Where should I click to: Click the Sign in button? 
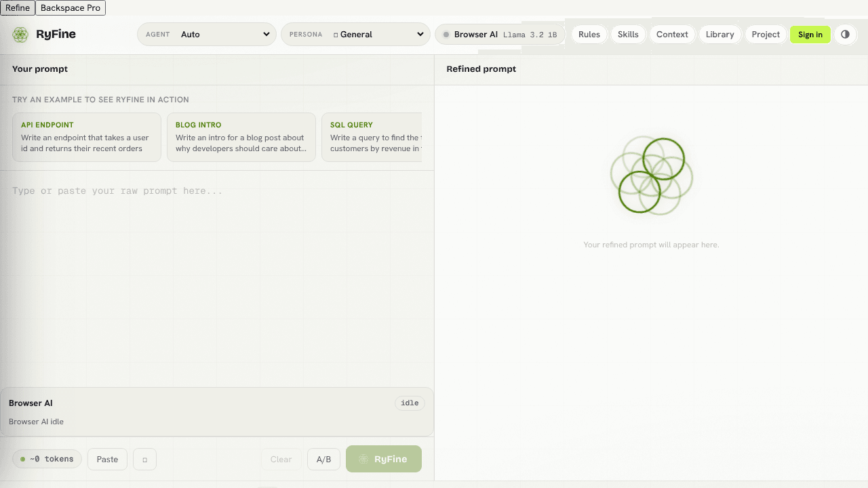(810, 35)
